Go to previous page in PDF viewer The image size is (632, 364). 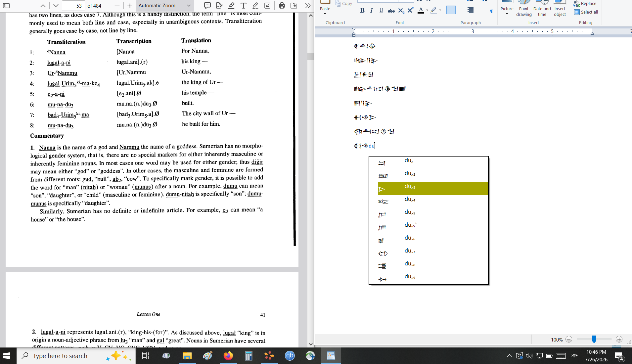43,6
